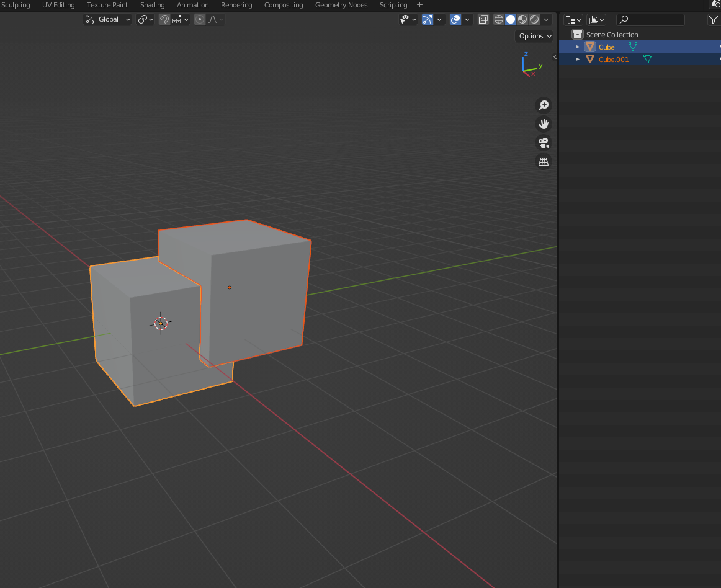Screen dimensions: 721x588
Task: Toggle proportional editing button
Action: pyautogui.click(x=200, y=19)
